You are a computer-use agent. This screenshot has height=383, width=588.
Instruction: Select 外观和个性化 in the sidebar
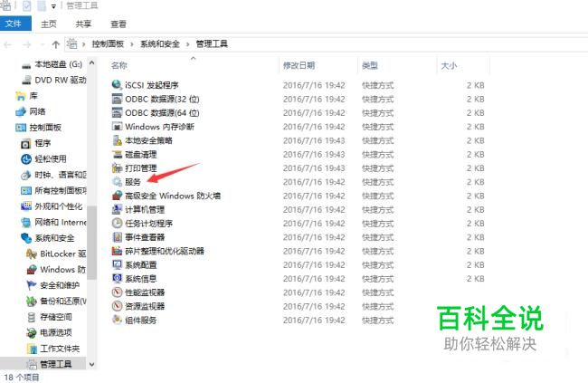click(x=58, y=206)
